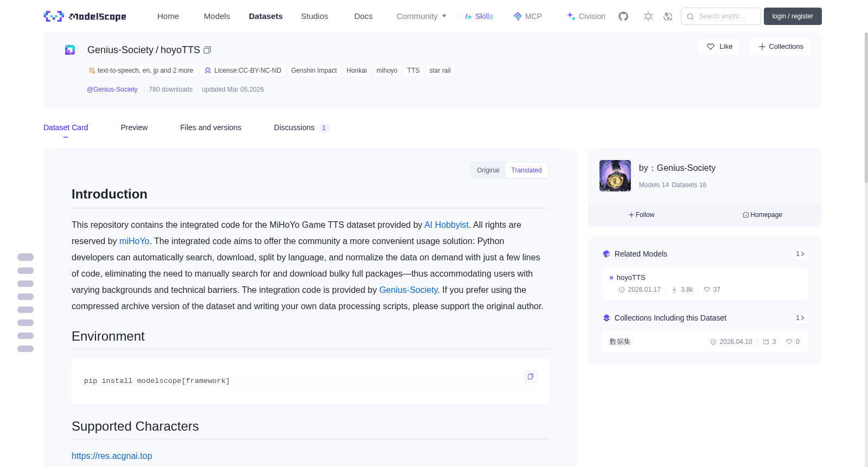Click 'updated Mar 05,2026' text
Image resolution: width=868 pixels, height=467 pixels.
click(x=233, y=89)
